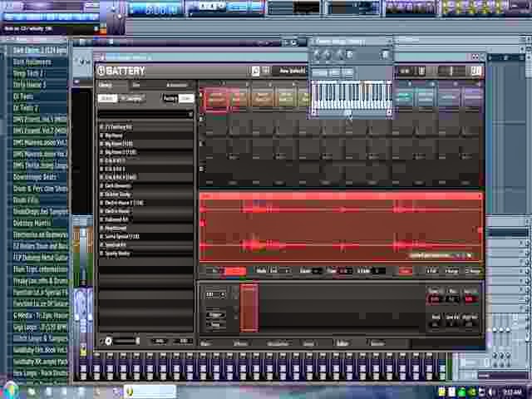Switch to the Editor tab in Battery
The height and width of the screenshot is (399, 532).
(x=342, y=343)
